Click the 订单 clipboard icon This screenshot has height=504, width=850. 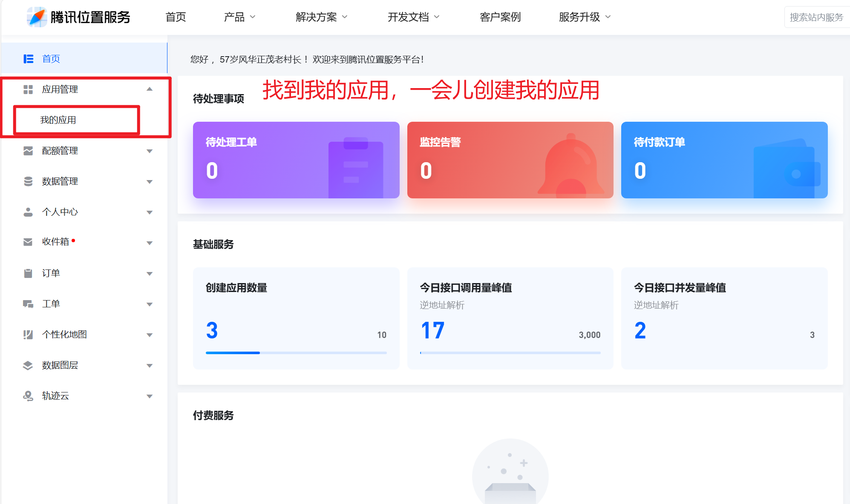pos(28,273)
